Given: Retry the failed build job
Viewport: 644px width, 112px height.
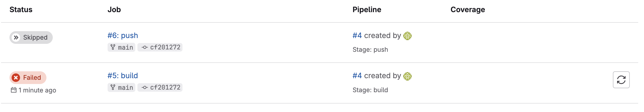Looking at the screenshot, I should [621, 80].
